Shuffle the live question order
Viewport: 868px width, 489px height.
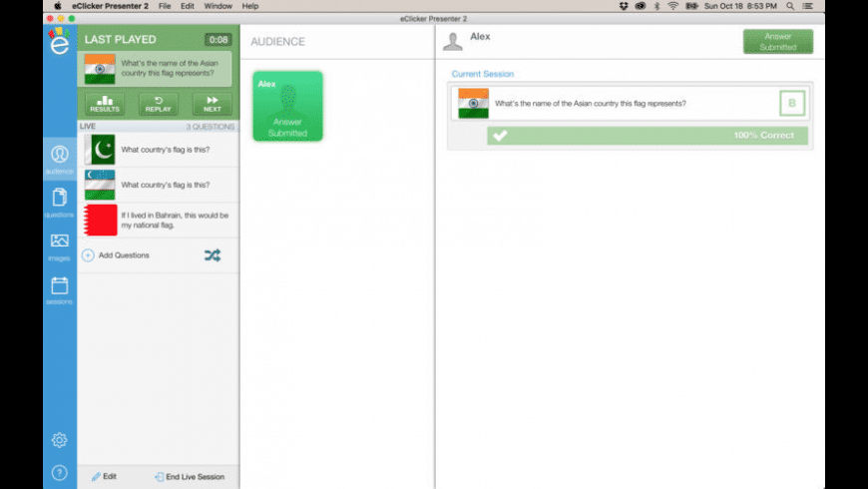point(213,255)
